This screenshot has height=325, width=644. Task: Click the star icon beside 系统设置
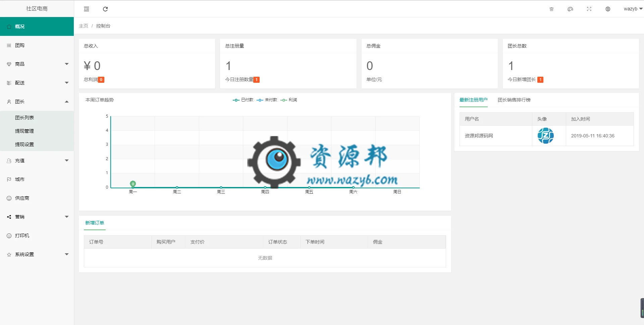tap(9, 254)
